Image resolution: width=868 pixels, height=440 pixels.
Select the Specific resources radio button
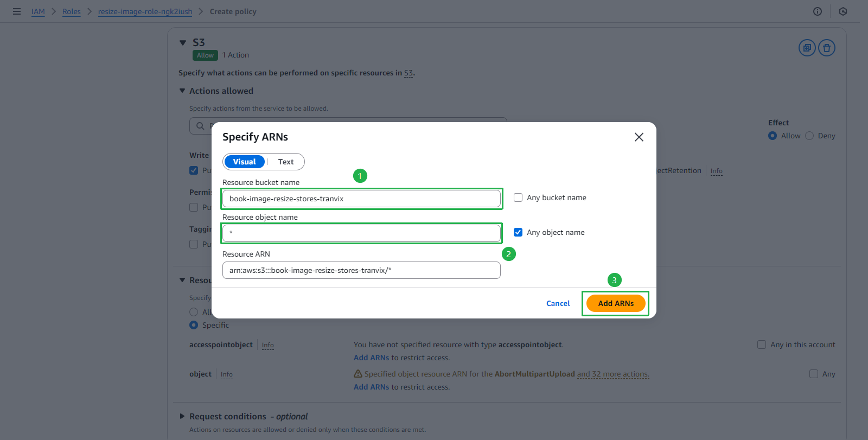coord(194,325)
